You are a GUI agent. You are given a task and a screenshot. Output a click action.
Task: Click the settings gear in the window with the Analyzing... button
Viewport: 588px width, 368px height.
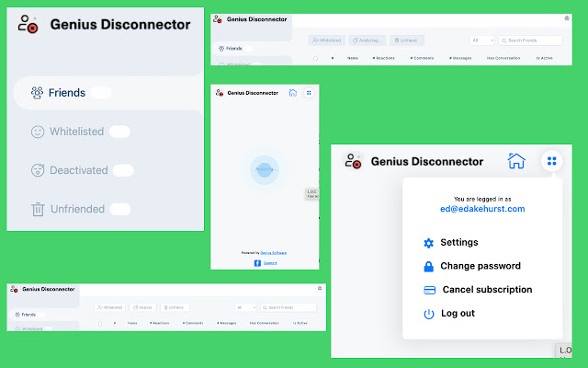pyautogui.click(x=567, y=18)
